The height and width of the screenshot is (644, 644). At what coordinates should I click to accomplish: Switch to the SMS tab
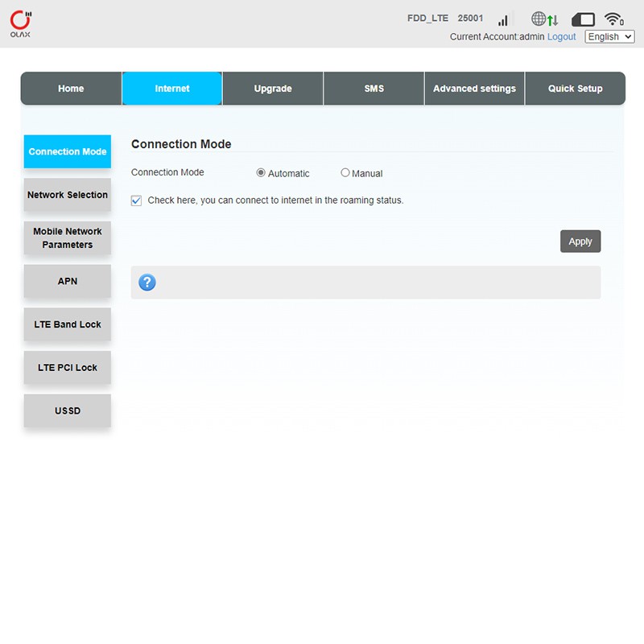(374, 89)
